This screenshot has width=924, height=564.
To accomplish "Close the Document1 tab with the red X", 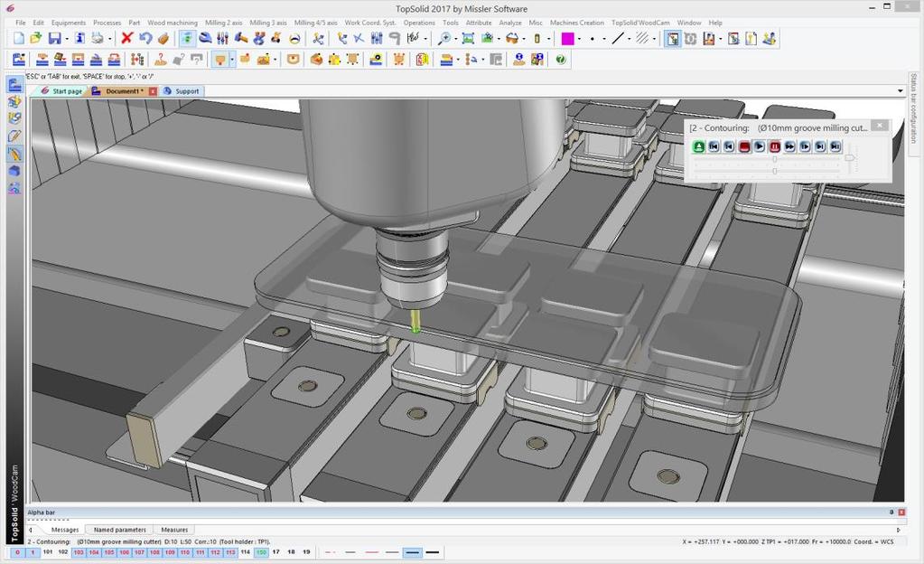I will pos(153,91).
